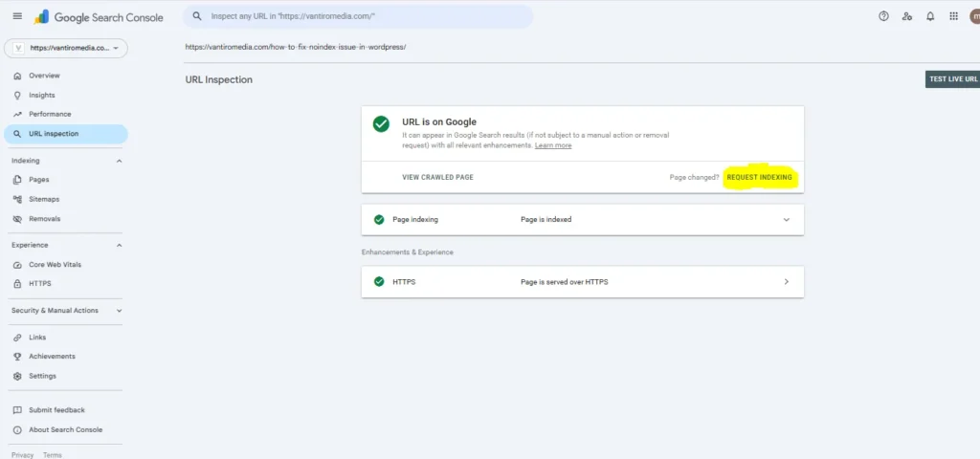
Task: Expand the Page indexing card chevron
Action: [787, 220]
